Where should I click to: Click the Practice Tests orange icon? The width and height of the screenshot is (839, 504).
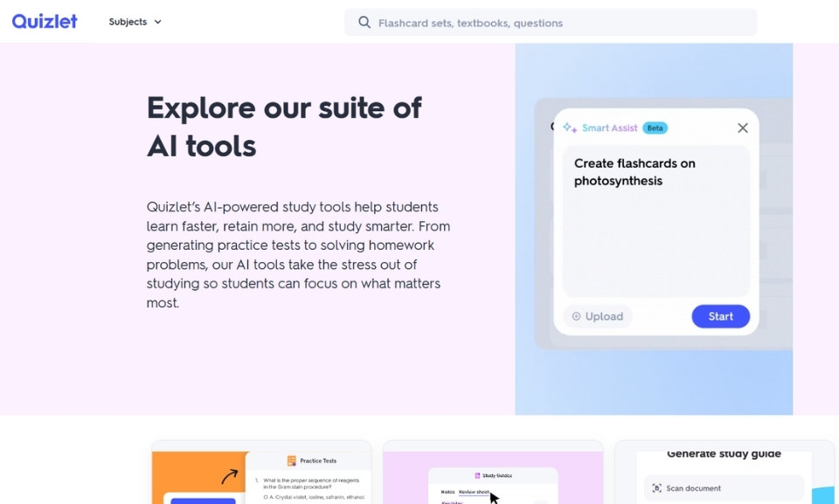point(292,460)
